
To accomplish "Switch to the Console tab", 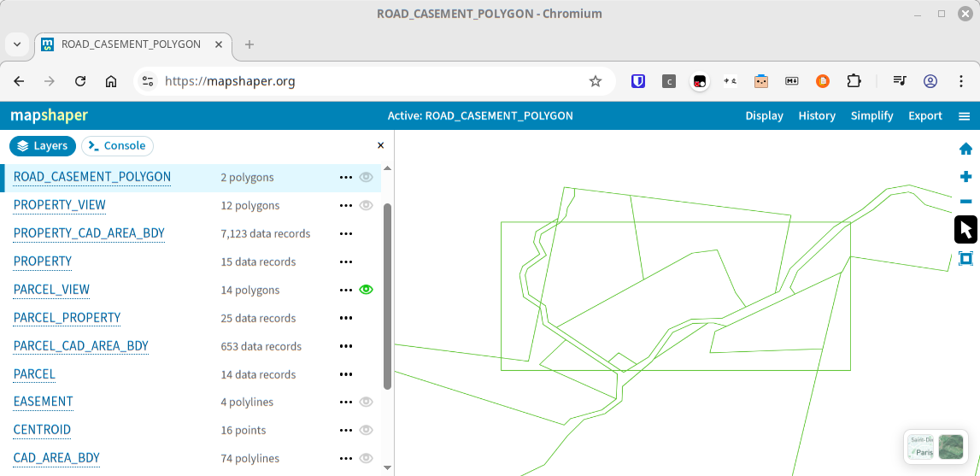I will tap(118, 146).
